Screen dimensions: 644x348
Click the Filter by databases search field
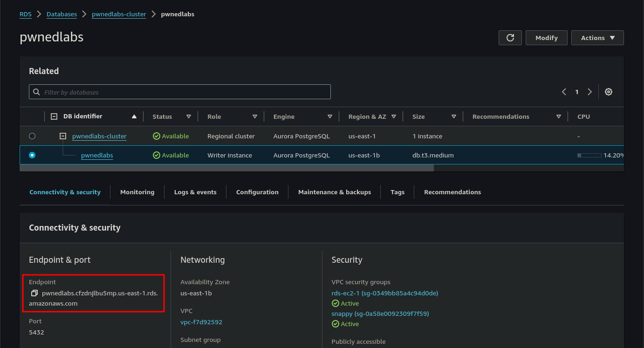coord(180,92)
